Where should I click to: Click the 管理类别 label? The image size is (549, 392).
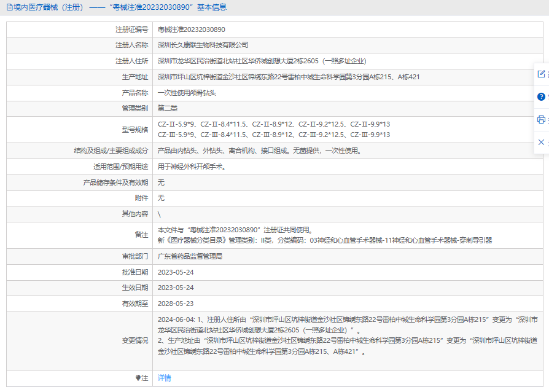point(135,108)
